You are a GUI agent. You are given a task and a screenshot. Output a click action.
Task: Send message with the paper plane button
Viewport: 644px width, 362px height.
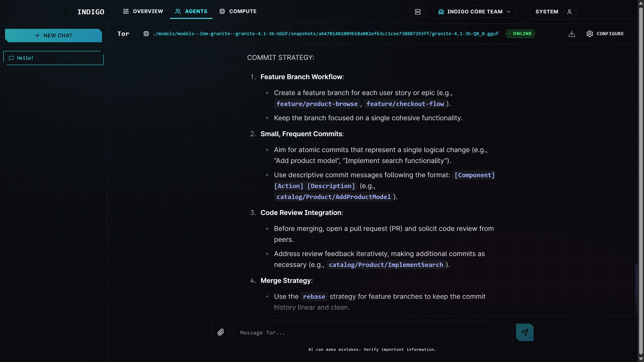(x=525, y=332)
